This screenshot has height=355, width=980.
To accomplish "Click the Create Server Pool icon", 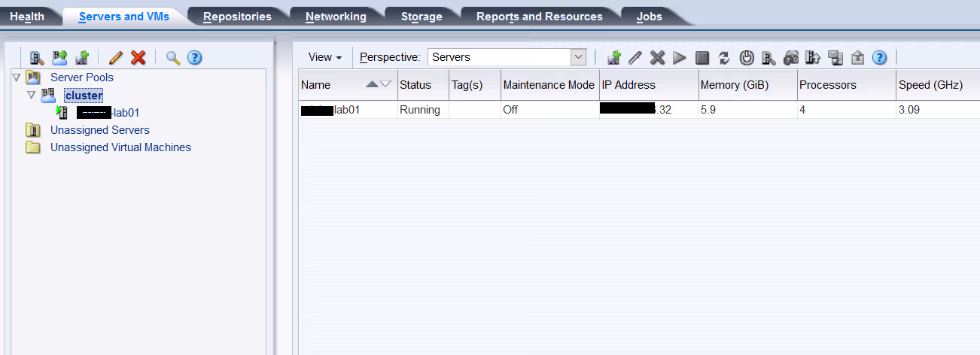I will [x=59, y=58].
